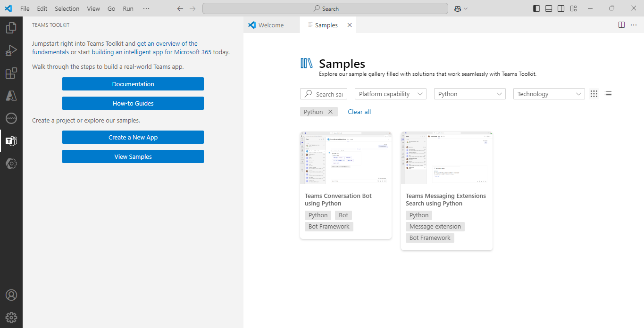
Task: Expand the Python language dropdown
Action: point(470,94)
